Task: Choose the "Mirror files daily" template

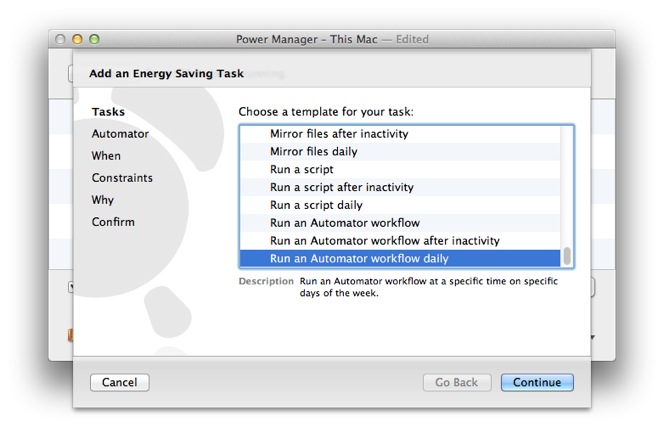Action: tap(314, 152)
